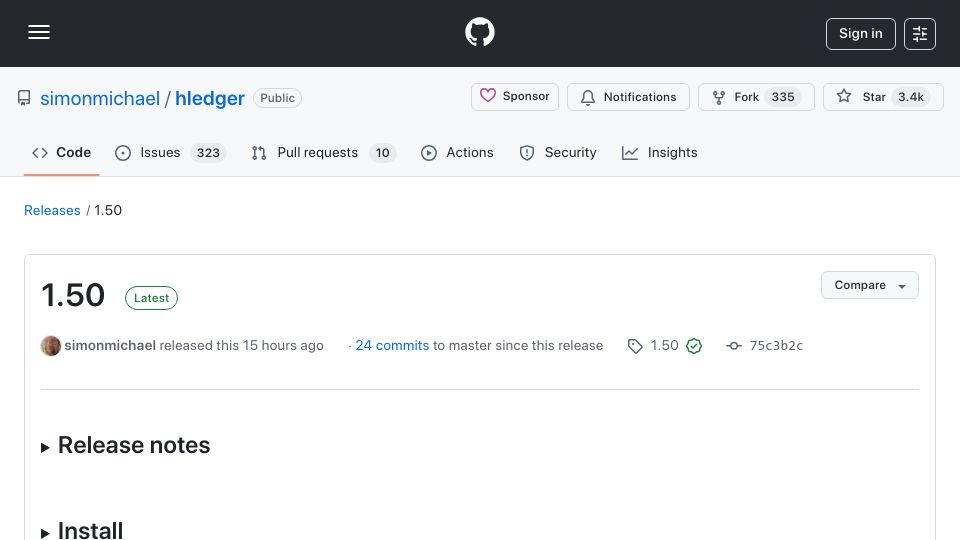
Task: Open the Pull requests tab
Action: 323,152
